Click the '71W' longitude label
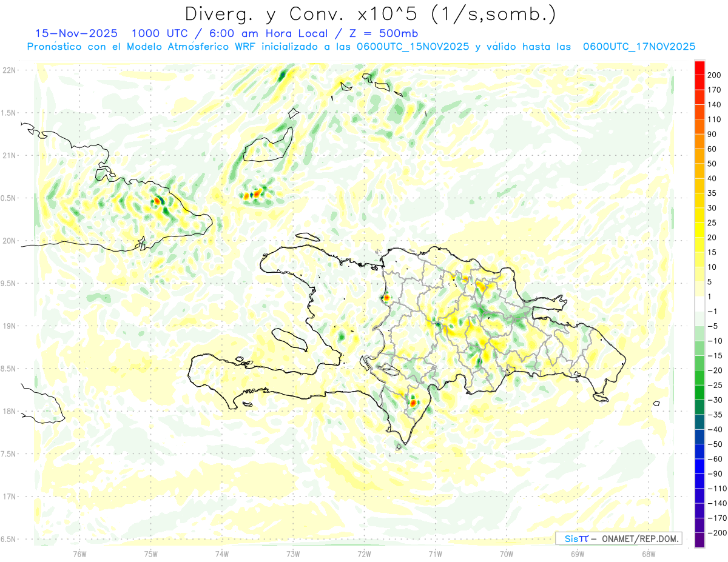This screenshot has height=562, width=728. [435, 553]
